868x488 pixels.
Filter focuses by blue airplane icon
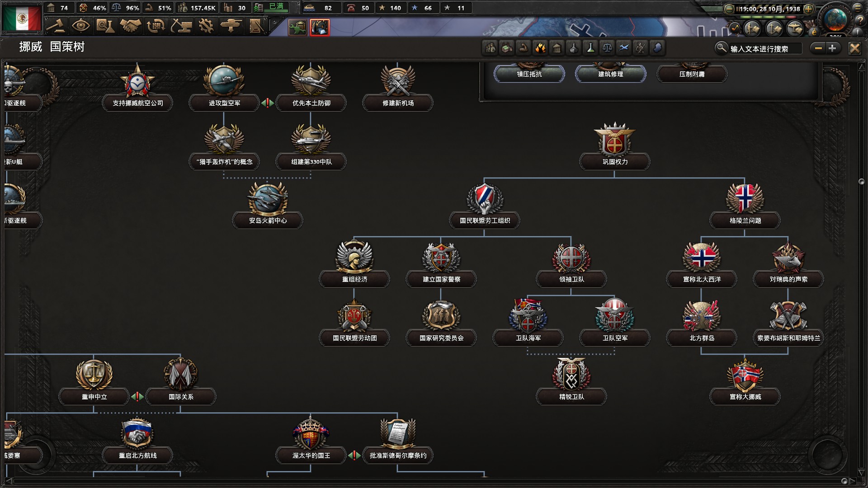[x=624, y=47]
